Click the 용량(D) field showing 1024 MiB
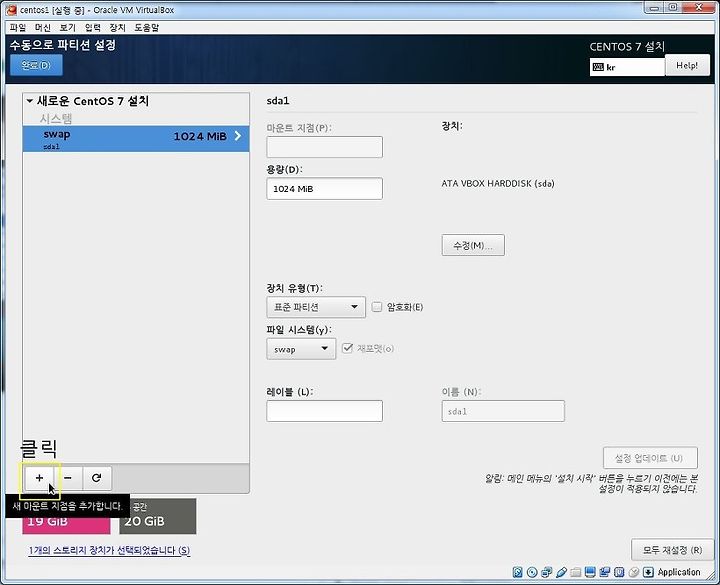This screenshot has width=720, height=585. click(x=324, y=189)
